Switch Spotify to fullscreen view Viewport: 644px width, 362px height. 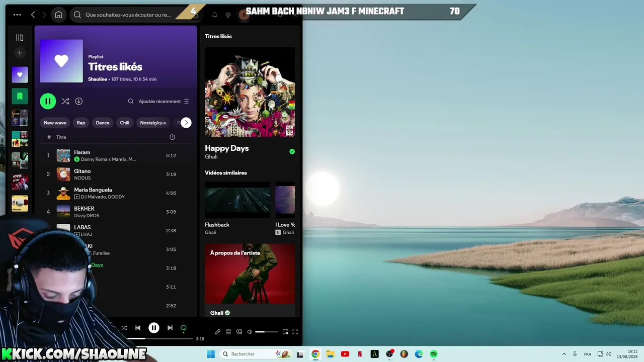click(295, 332)
